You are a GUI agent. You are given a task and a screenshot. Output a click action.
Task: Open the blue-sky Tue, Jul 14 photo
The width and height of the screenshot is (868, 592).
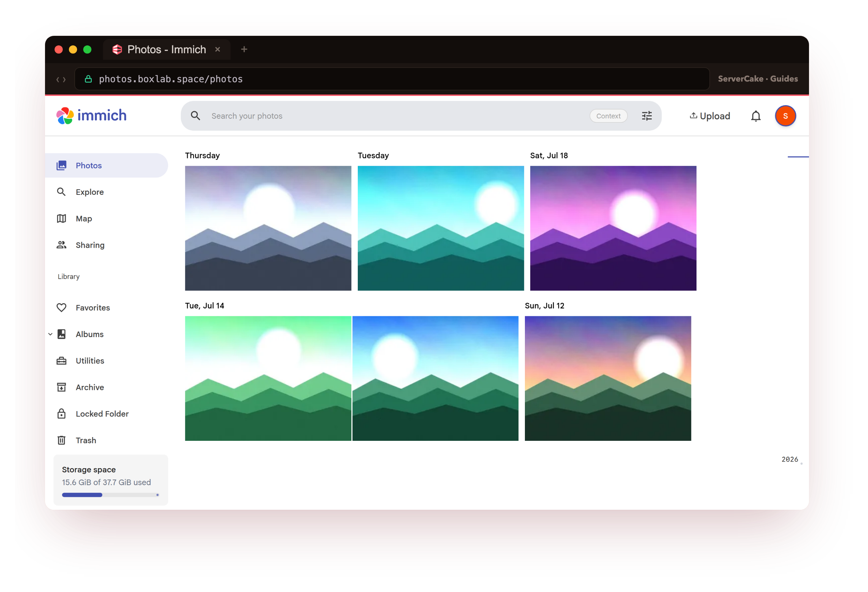pyautogui.click(x=435, y=379)
